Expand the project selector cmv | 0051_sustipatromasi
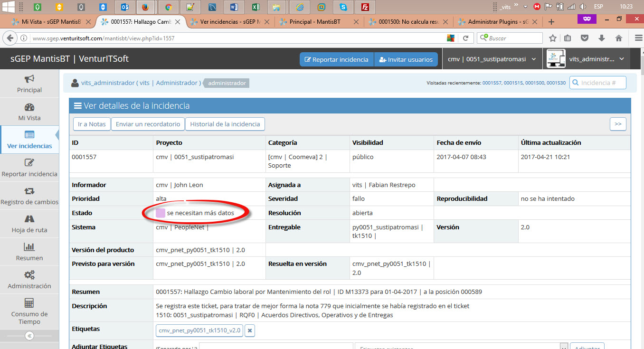644x349 pixels. tap(492, 59)
